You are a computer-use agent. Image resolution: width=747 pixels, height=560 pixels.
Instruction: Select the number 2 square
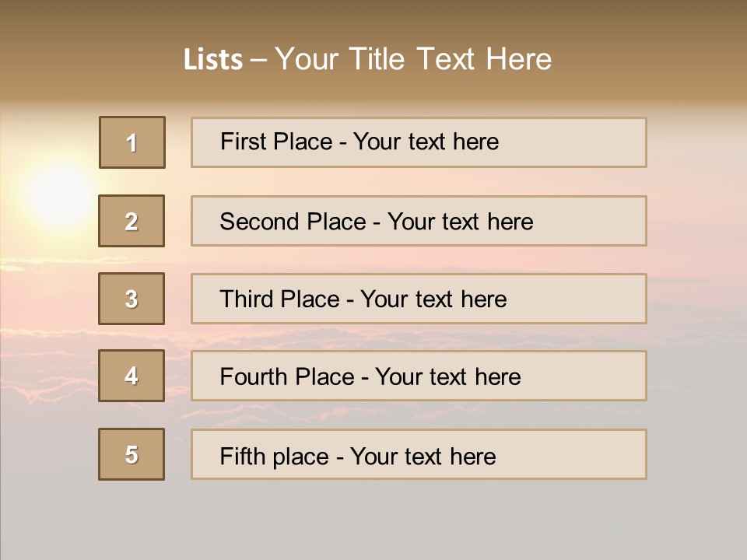click(x=132, y=221)
